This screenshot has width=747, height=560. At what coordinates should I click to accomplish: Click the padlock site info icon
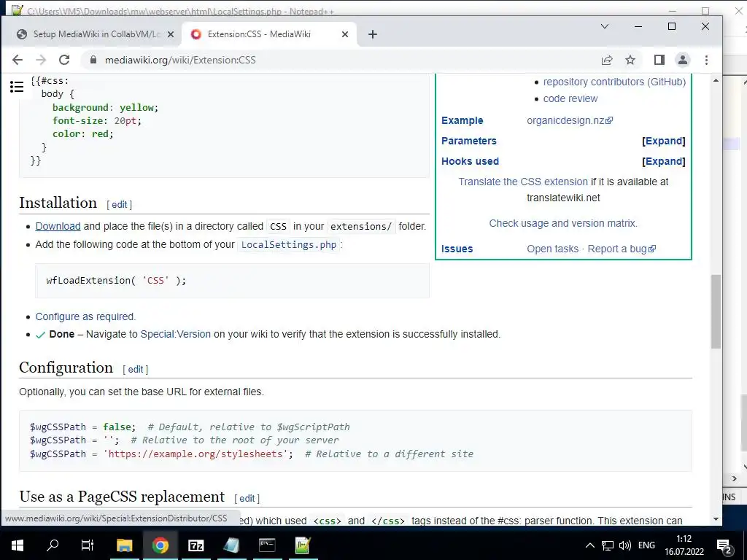tap(93, 60)
